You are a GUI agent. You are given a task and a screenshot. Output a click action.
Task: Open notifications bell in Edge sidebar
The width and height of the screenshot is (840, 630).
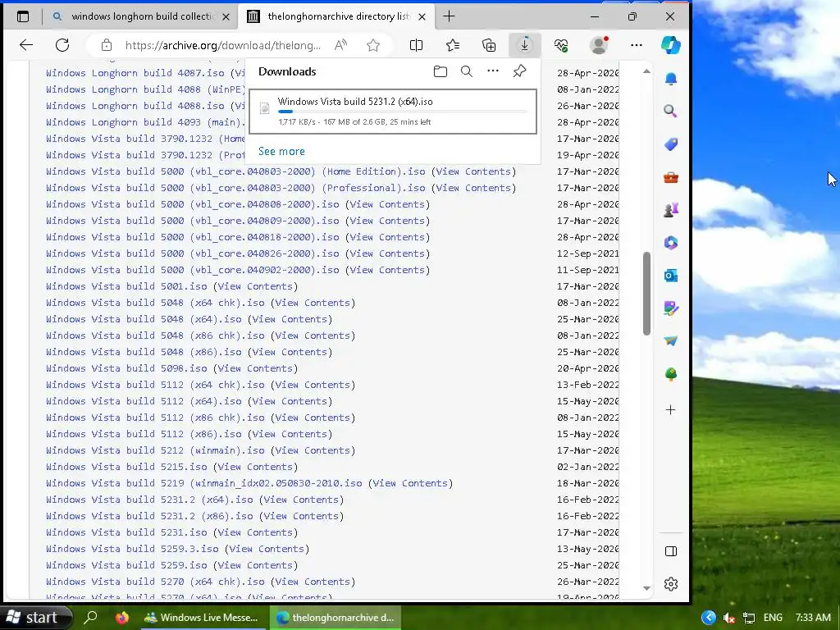click(x=671, y=80)
